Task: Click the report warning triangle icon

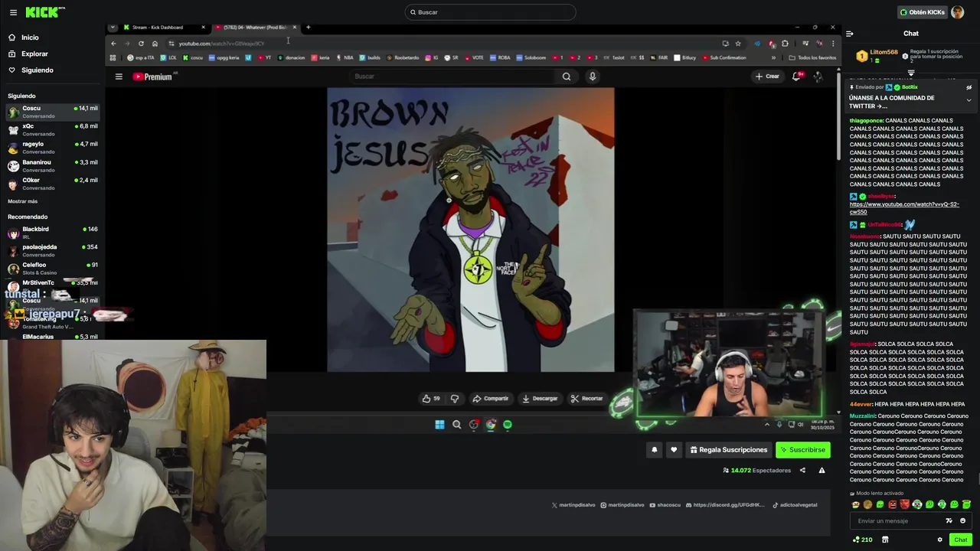Action: pyautogui.click(x=822, y=471)
